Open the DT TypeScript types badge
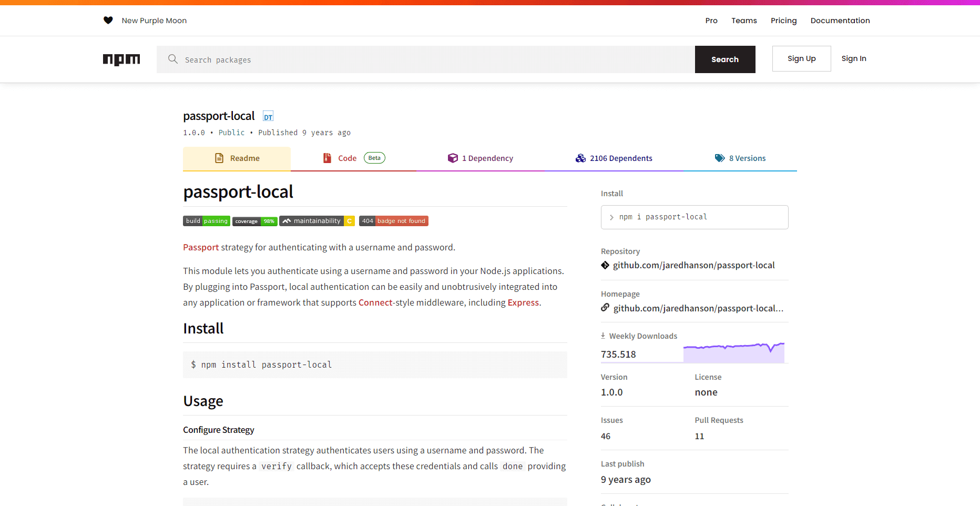Viewport: 980px width, 506px height. [268, 117]
